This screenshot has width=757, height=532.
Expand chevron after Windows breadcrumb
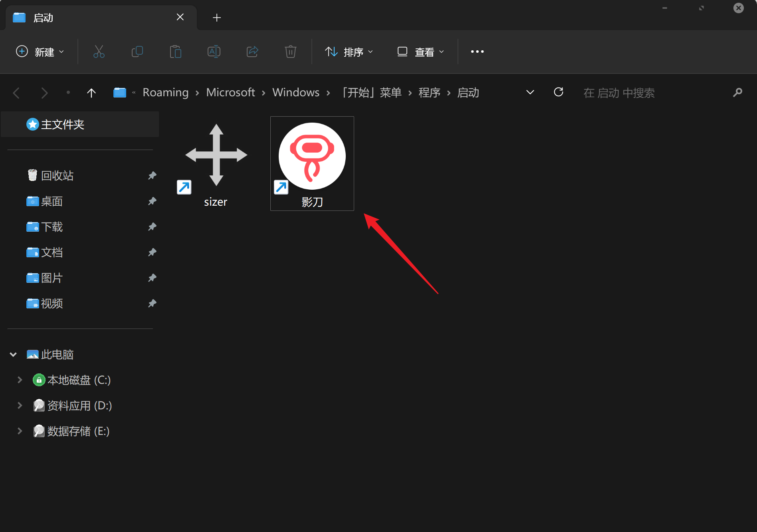(328, 93)
